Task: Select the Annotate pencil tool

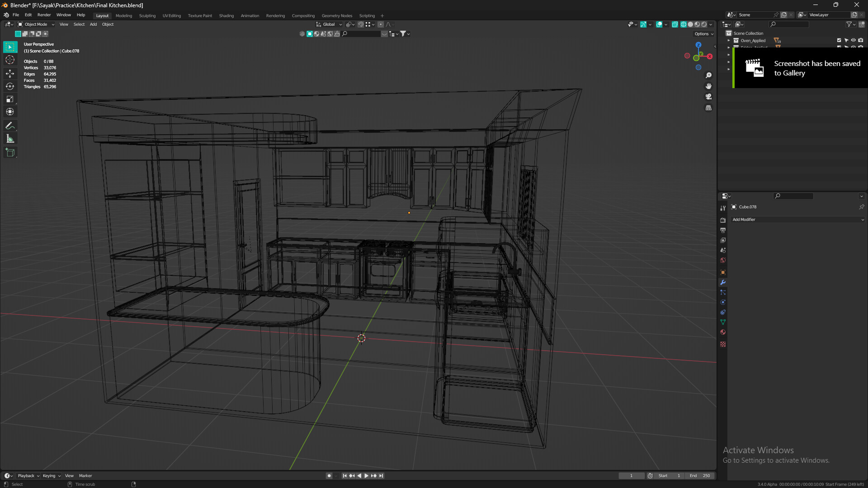Action: click(10, 126)
